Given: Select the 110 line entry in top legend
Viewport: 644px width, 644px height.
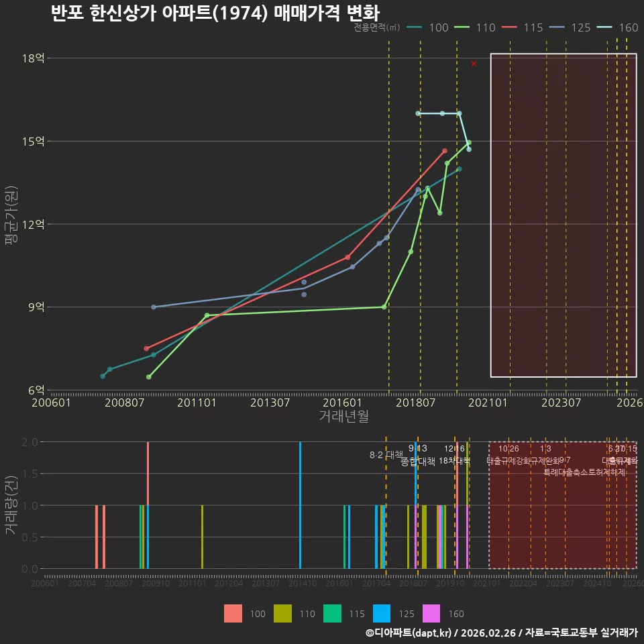Looking at the screenshot, I should (x=475, y=28).
